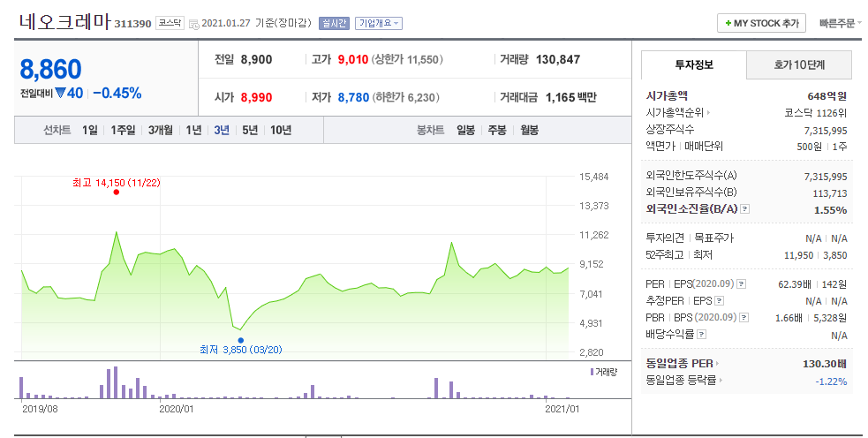The height and width of the screenshot is (438, 868).
Task: Select the 10년 line chart period
Action: click(281, 130)
